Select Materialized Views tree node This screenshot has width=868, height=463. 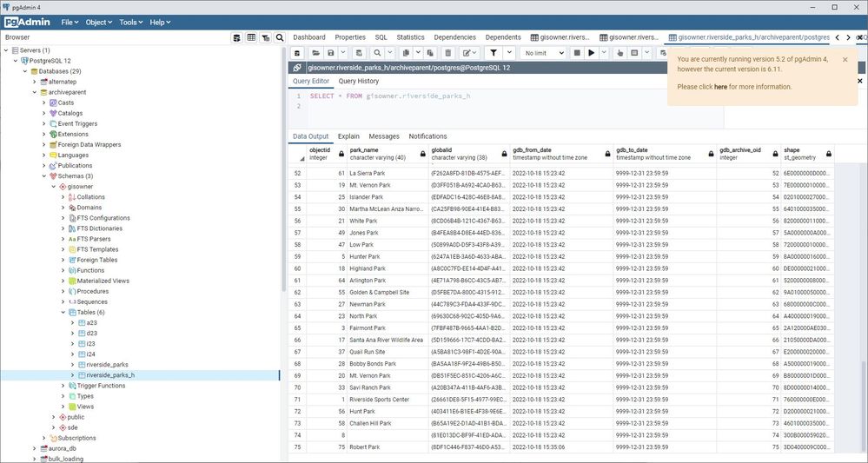[103, 281]
